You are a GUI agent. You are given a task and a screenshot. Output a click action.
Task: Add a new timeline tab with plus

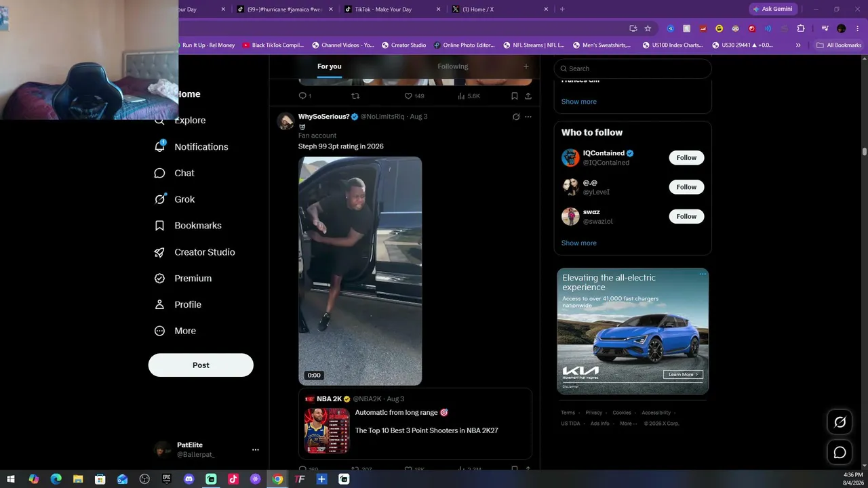pyautogui.click(x=526, y=66)
